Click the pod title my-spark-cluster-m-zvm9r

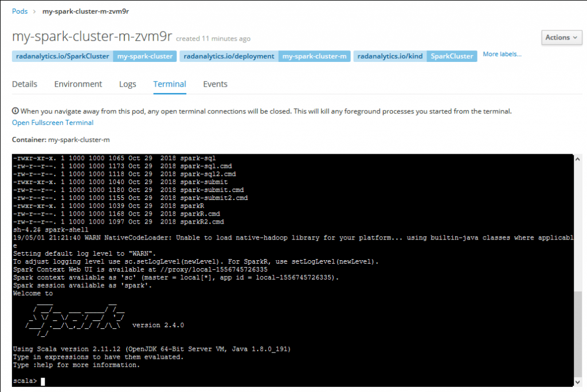[92, 36]
